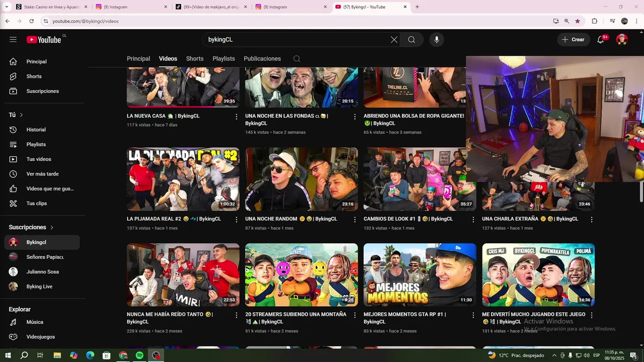Image resolution: width=644 pixels, height=362 pixels.
Task: Open Videos que me gustan list
Action: 42,189
